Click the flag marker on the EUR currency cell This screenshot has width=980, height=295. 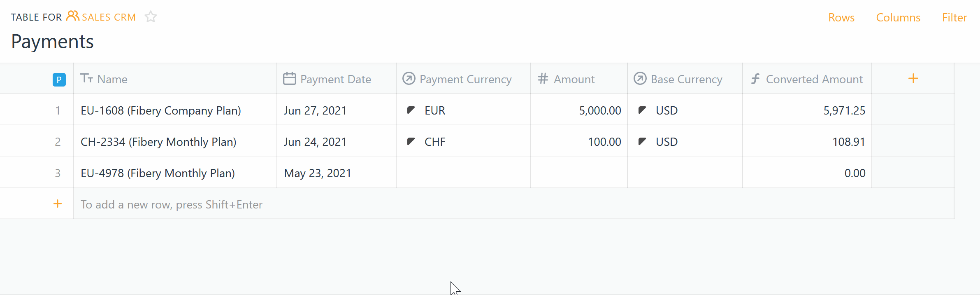pyautogui.click(x=410, y=110)
